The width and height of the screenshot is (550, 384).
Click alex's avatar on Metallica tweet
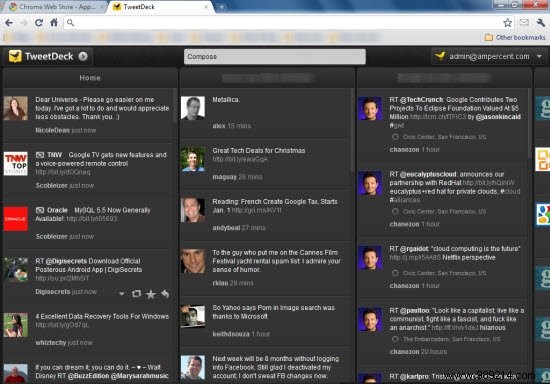[193, 108]
